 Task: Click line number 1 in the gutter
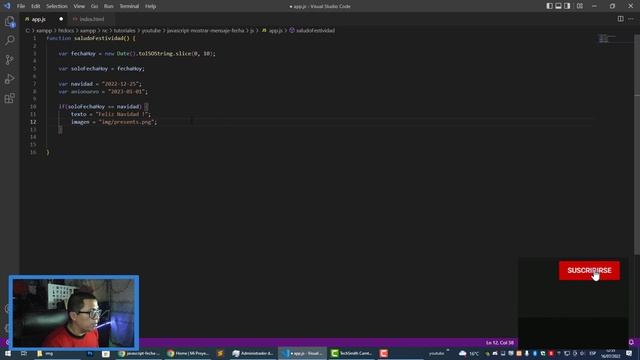[35, 38]
